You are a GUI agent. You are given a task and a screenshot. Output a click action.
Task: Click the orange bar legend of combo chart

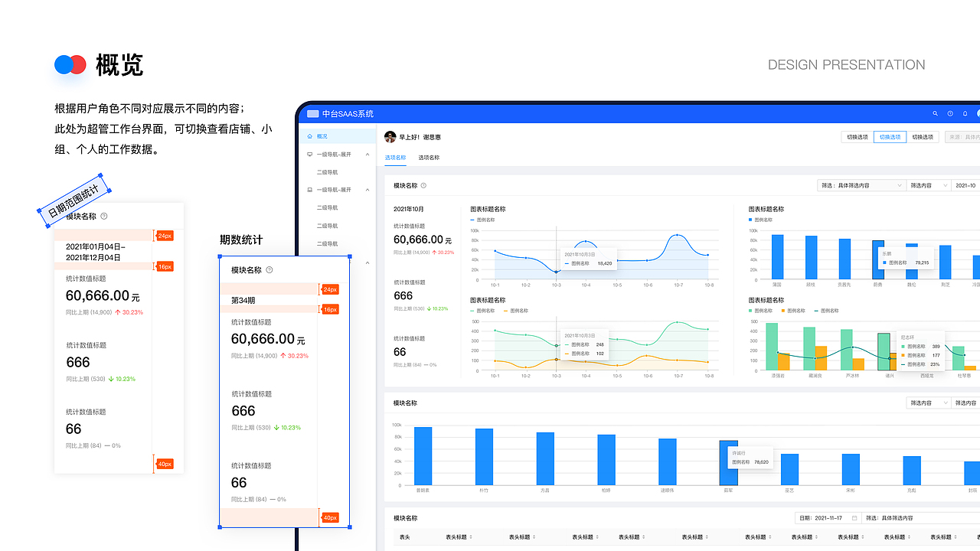(x=783, y=311)
